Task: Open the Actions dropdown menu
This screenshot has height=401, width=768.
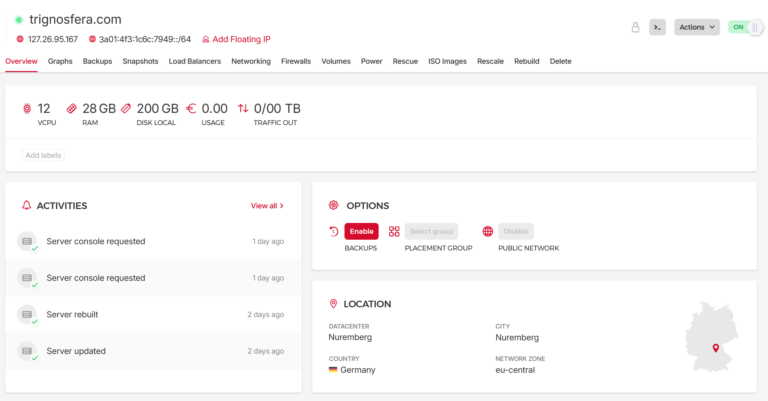Action: [697, 27]
